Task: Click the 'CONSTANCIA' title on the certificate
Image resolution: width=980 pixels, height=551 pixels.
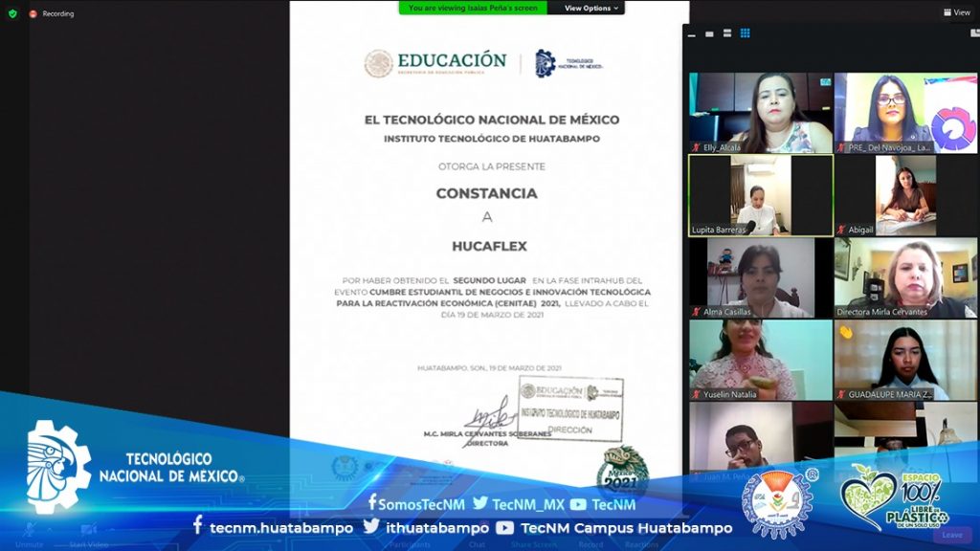Action: [487, 193]
